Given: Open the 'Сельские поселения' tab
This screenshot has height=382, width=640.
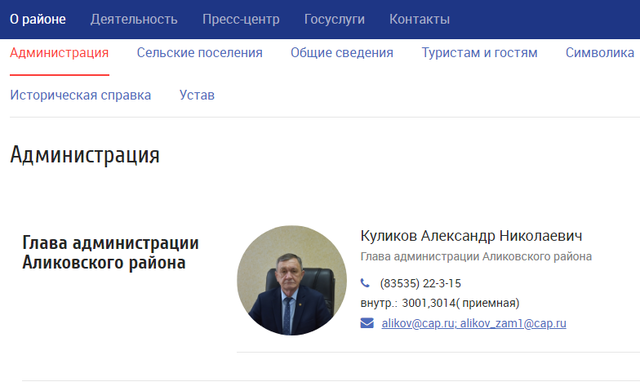Looking at the screenshot, I should coord(200,53).
